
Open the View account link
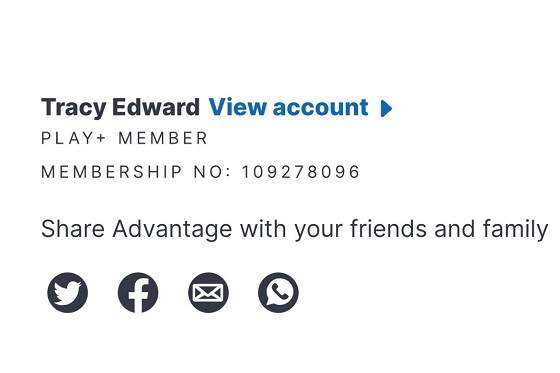click(288, 107)
